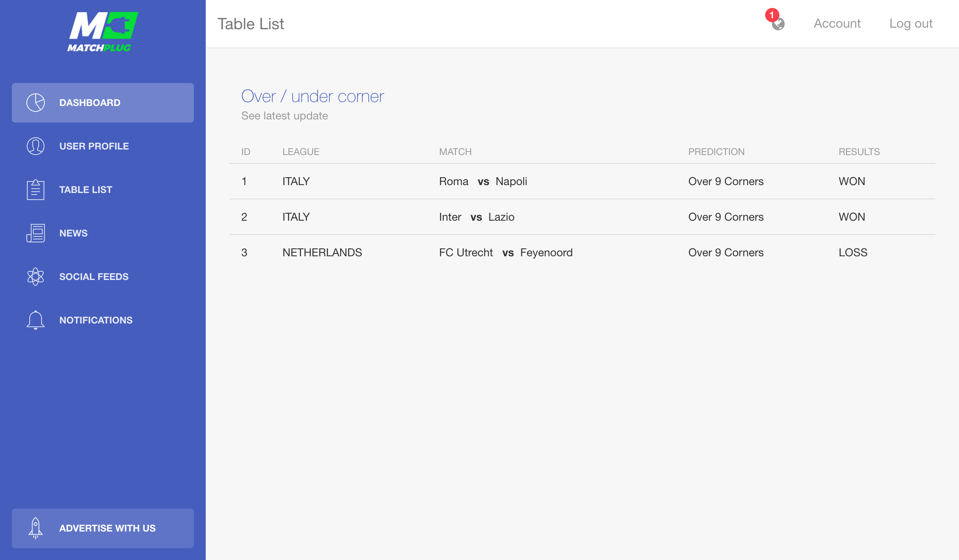Open the DASHBOARD menu item
This screenshot has width=959, height=560.
[103, 103]
